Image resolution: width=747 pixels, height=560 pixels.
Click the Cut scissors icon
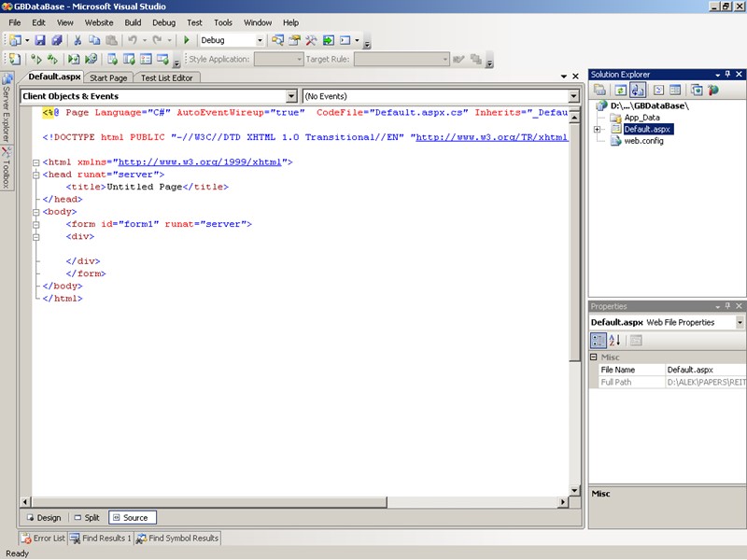[x=78, y=40]
